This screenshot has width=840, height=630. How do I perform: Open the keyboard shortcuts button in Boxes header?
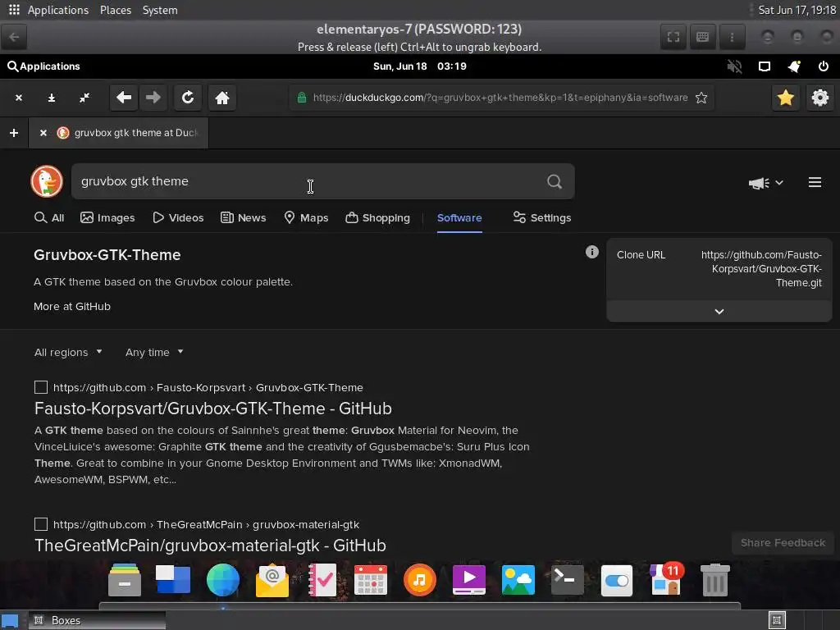(x=703, y=37)
